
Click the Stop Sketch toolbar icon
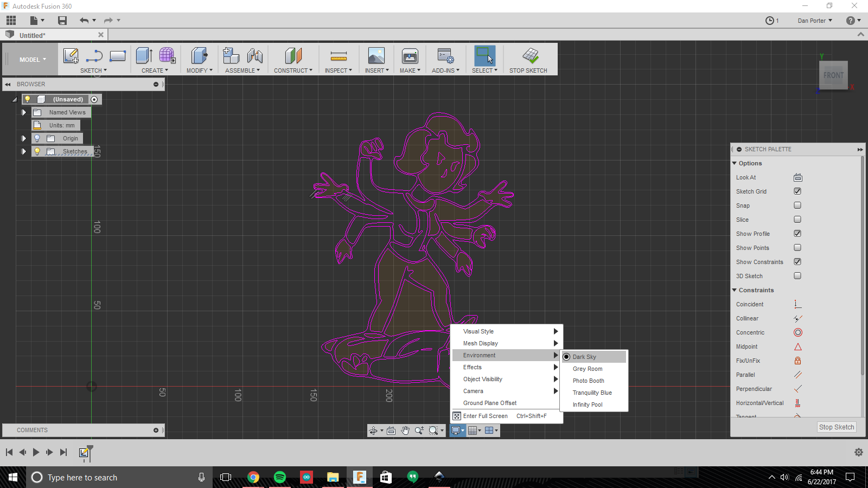pyautogui.click(x=531, y=55)
